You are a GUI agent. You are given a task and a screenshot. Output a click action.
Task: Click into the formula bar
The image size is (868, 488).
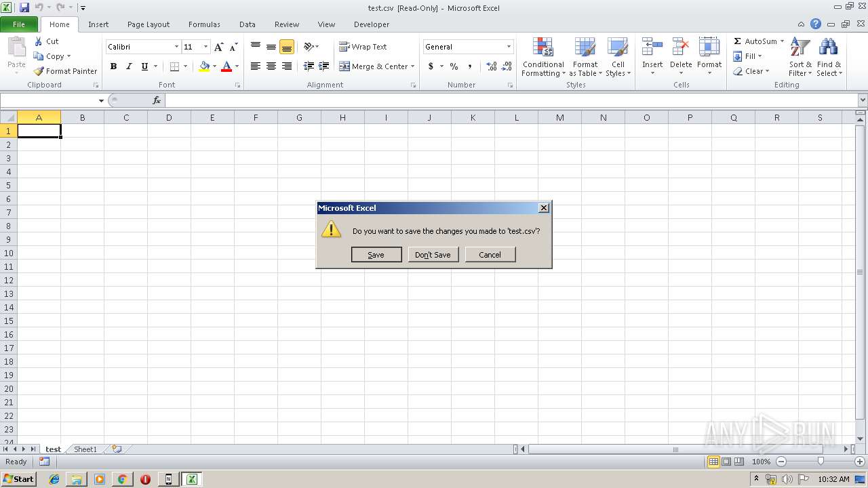coord(512,100)
